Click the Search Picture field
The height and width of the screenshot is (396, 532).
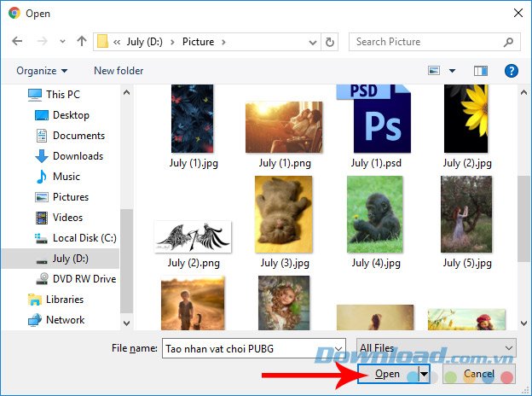434,42
